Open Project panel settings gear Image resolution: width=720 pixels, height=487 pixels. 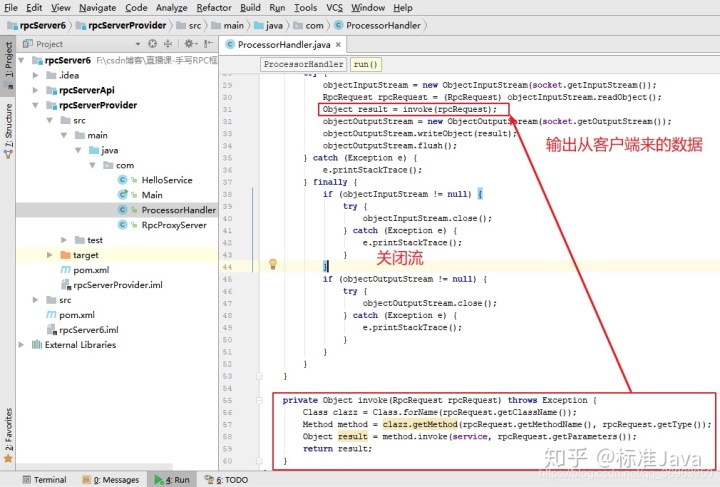(190, 44)
